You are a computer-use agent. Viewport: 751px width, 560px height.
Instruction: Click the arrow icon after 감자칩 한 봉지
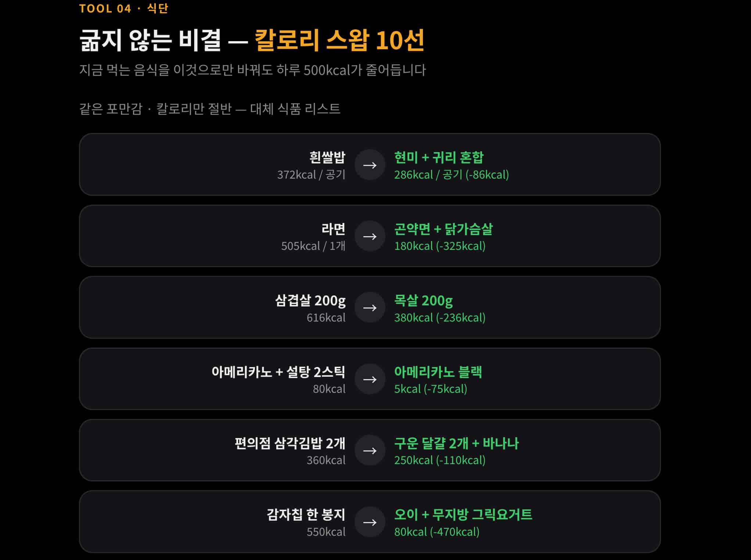click(x=370, y=522)
